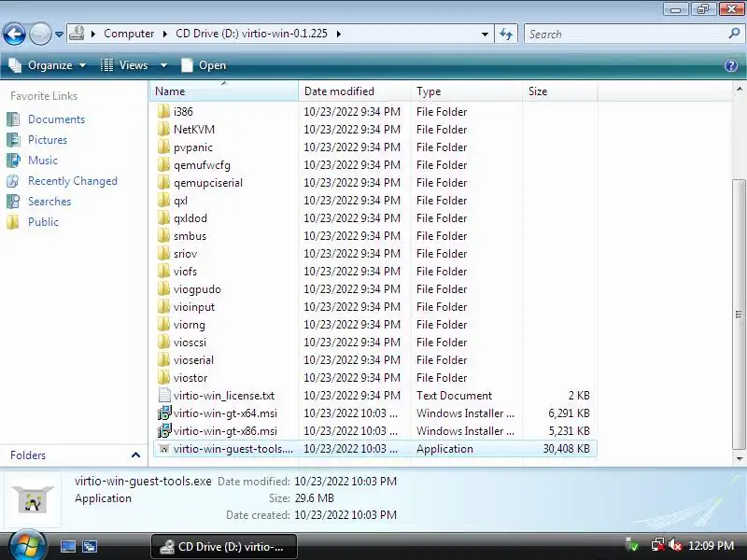Click the network disconnected tray icon
The width and height of the screenshot is (747, 560).
(657, 545)
